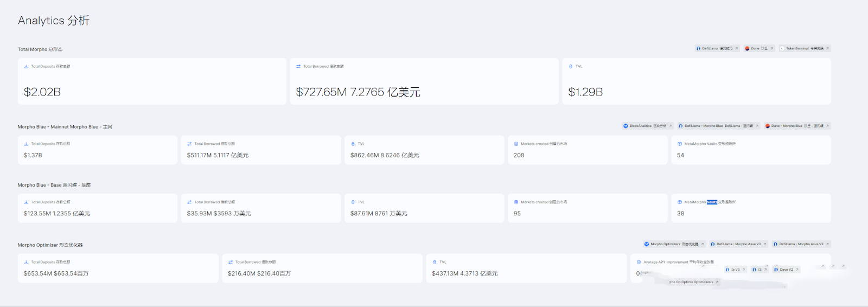
Task: Click Total Deposits icon in Total Morpho card
Action: (26, 67)
